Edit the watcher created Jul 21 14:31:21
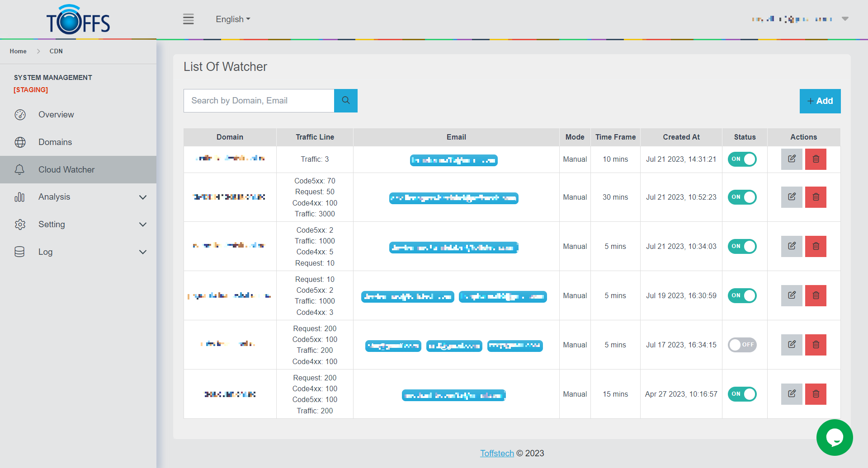The height and width of the screenshot is (468, 868). [x=792, y=159]
